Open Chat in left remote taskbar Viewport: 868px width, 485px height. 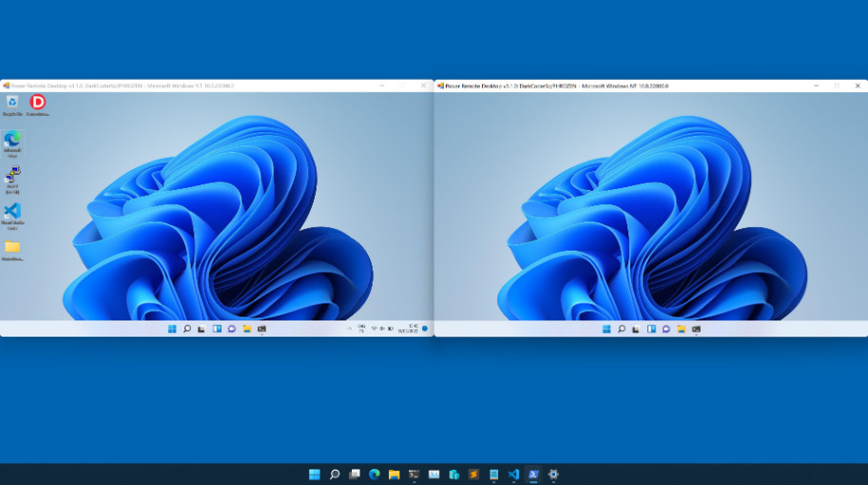(232, 329)
